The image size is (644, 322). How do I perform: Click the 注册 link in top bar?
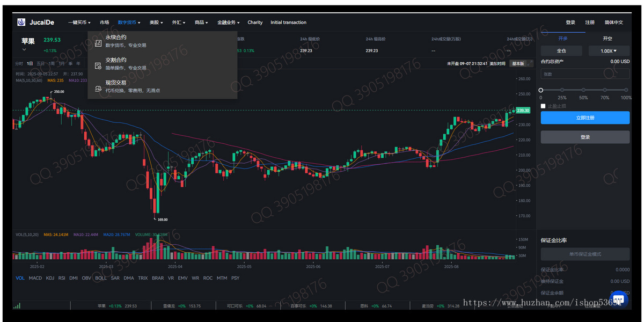pyautogui.click(x=590, y=23)
